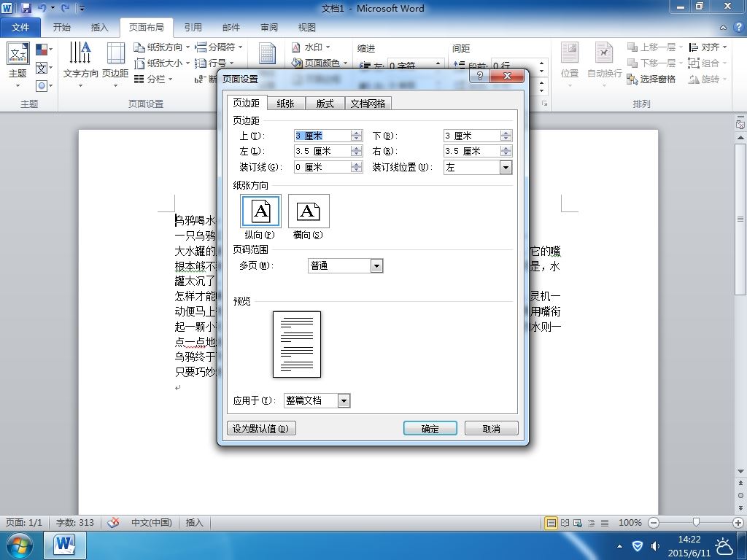
Task: Click the Align (对齐) button
Action: click(x=708, y=47)
